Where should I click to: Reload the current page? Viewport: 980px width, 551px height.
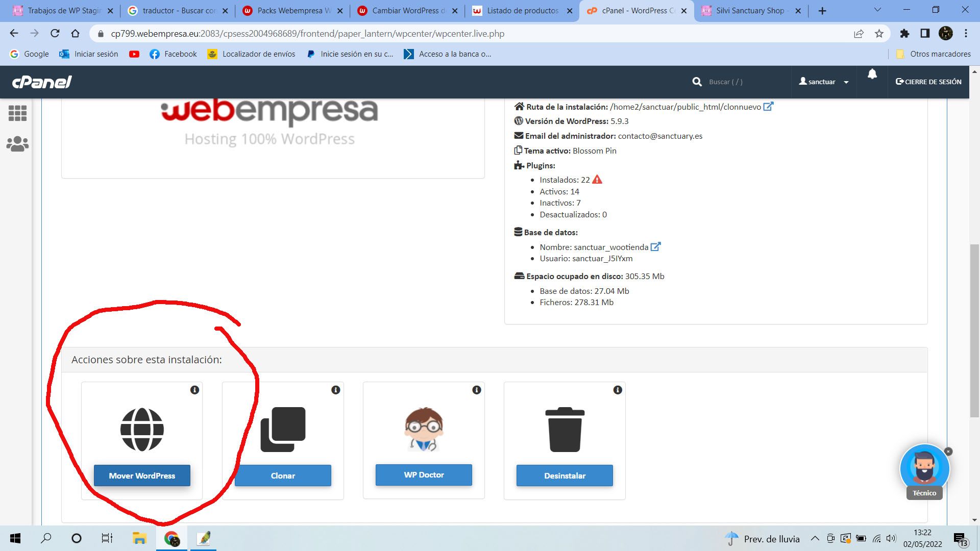(55, 34)
